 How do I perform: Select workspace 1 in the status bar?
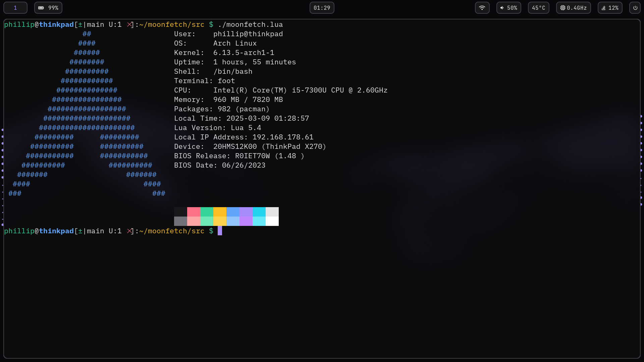coord(15,7)
